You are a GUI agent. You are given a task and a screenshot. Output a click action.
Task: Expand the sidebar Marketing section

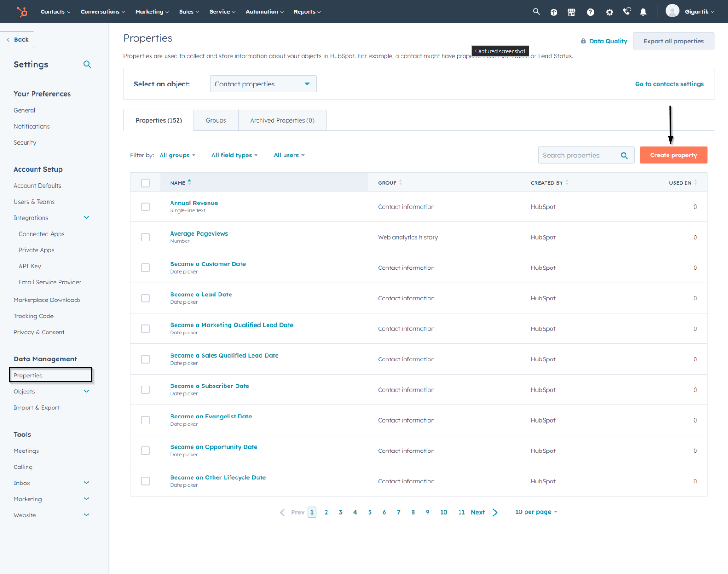86,499
